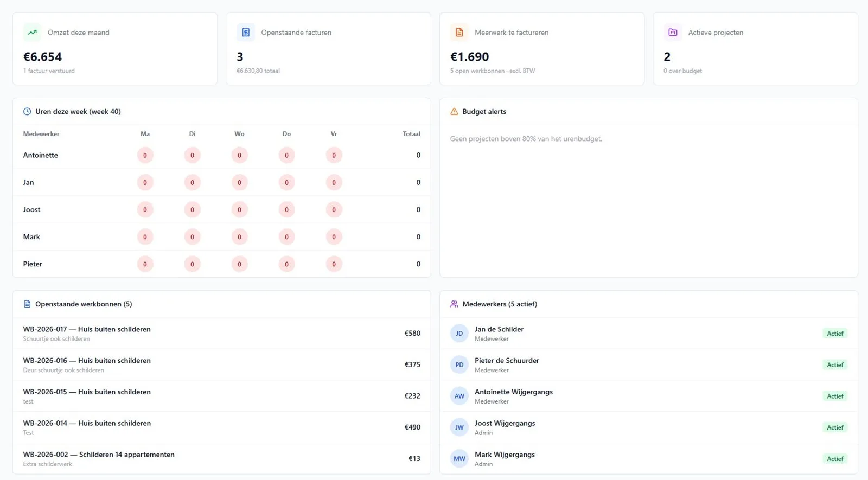Click the '0 over budget' text
Image resolution: width=868 pixels, height=480 pixels.
click(682, 71)
